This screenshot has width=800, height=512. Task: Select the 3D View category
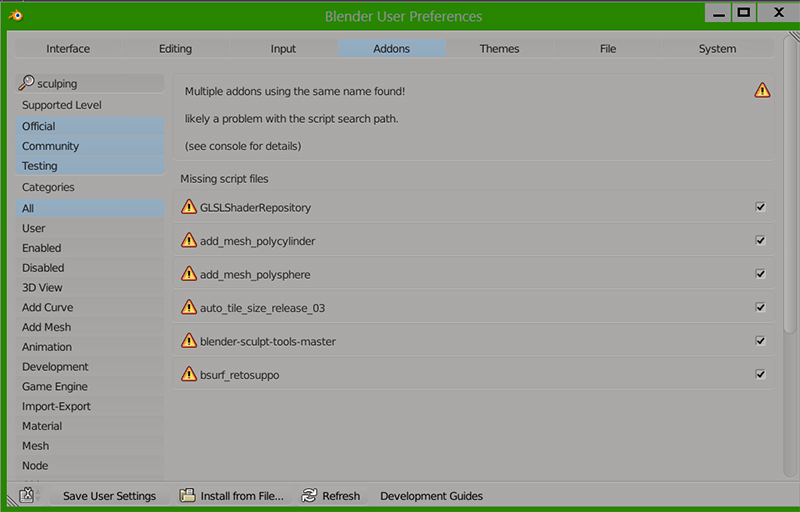[x=90, y=288]
